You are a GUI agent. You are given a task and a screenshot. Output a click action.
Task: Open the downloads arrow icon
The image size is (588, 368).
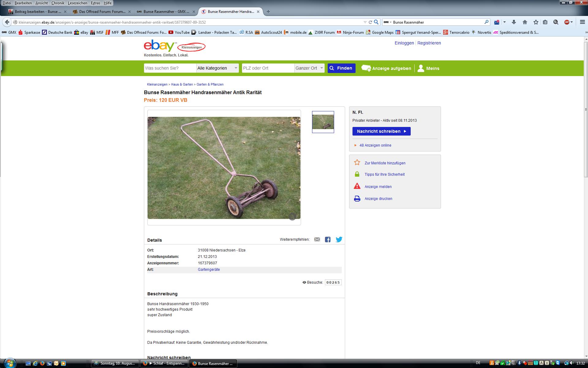click(x=514, y=22)
